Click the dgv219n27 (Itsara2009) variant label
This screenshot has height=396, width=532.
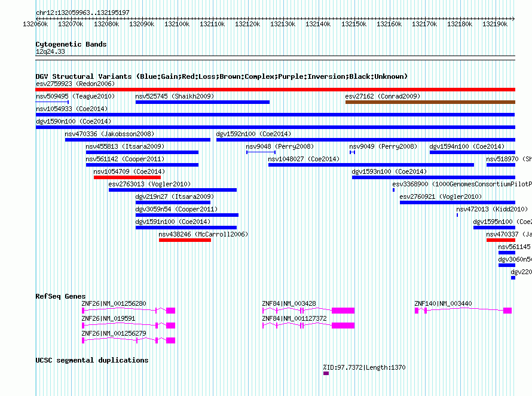175,197
